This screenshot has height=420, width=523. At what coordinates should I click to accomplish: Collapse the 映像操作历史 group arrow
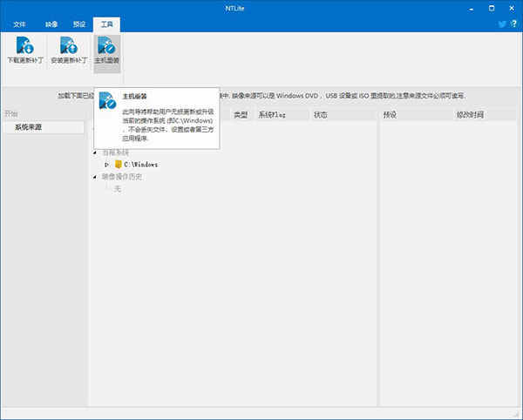[x=95, y=177]
